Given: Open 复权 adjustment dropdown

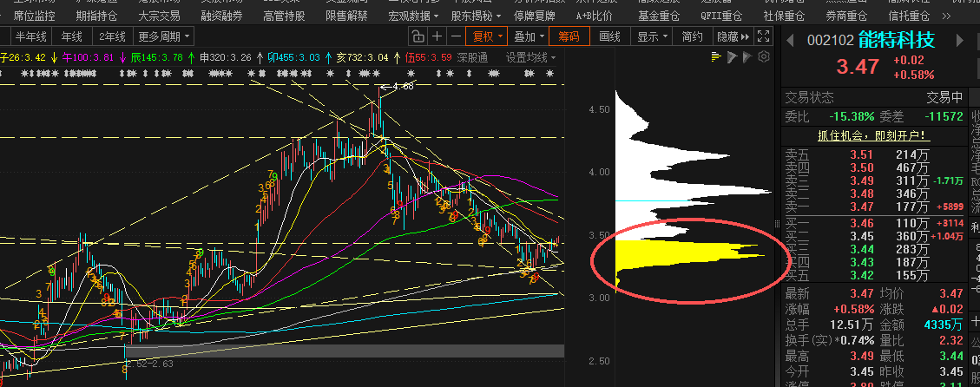Looking at the screenshot, I should [x=488, y=36].
